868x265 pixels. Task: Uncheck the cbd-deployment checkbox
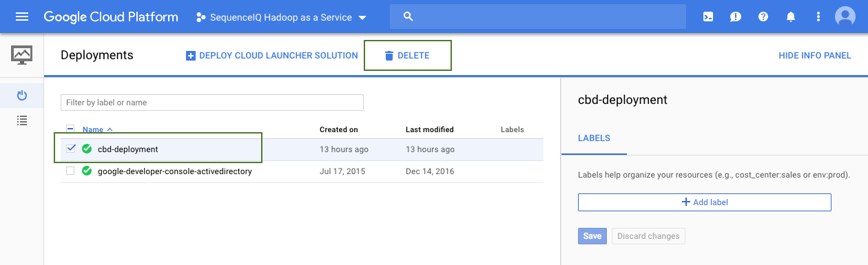point(70,149)
